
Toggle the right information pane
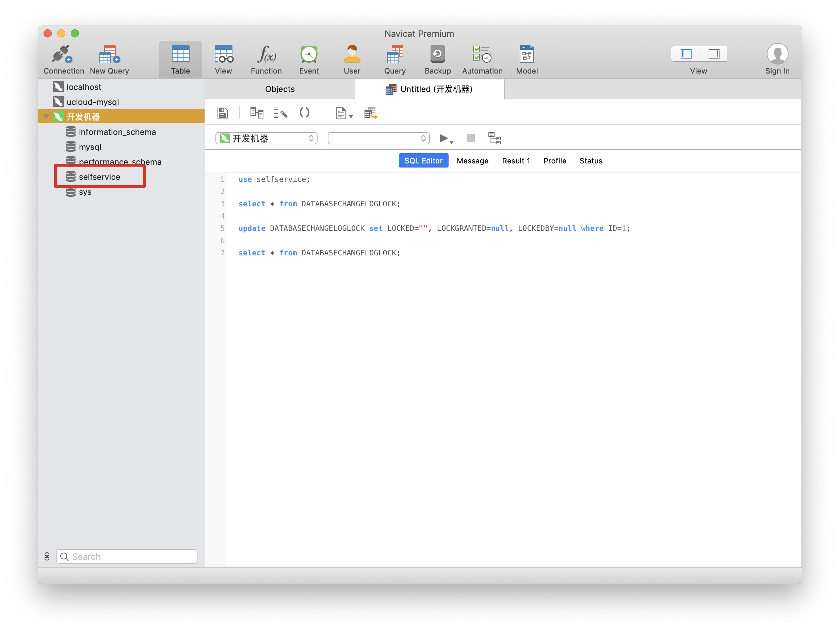(713, 54)
